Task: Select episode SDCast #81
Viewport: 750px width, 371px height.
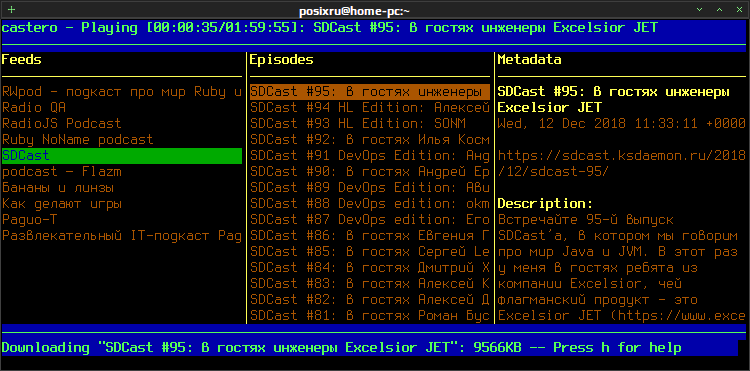Action: 370,316
